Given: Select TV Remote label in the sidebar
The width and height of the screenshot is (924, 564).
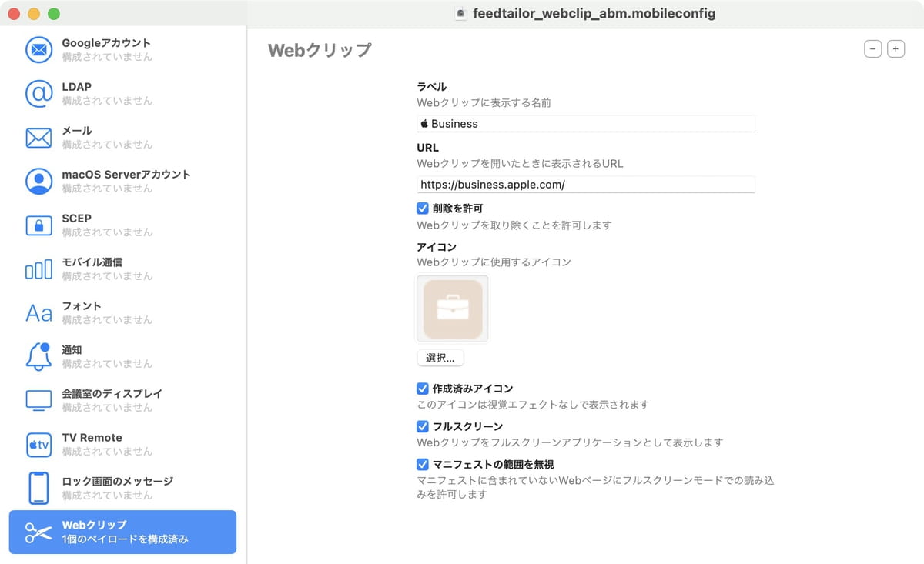Looking at the screenshot, I should [92, 438].
